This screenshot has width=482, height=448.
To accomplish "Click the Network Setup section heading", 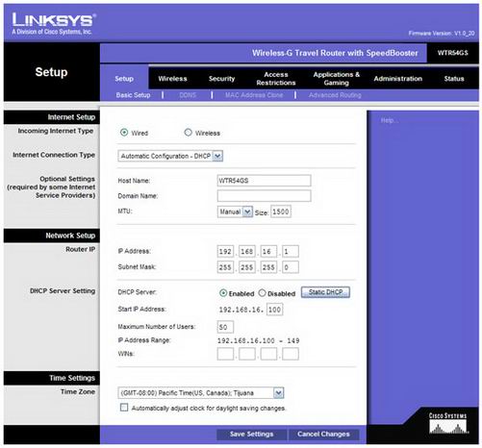I will (x=70, y=236).
